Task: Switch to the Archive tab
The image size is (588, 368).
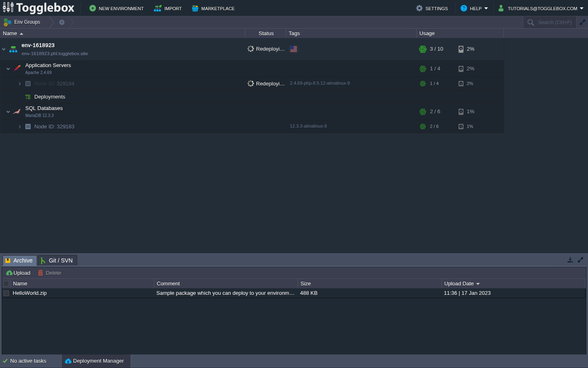Action: 20,260
